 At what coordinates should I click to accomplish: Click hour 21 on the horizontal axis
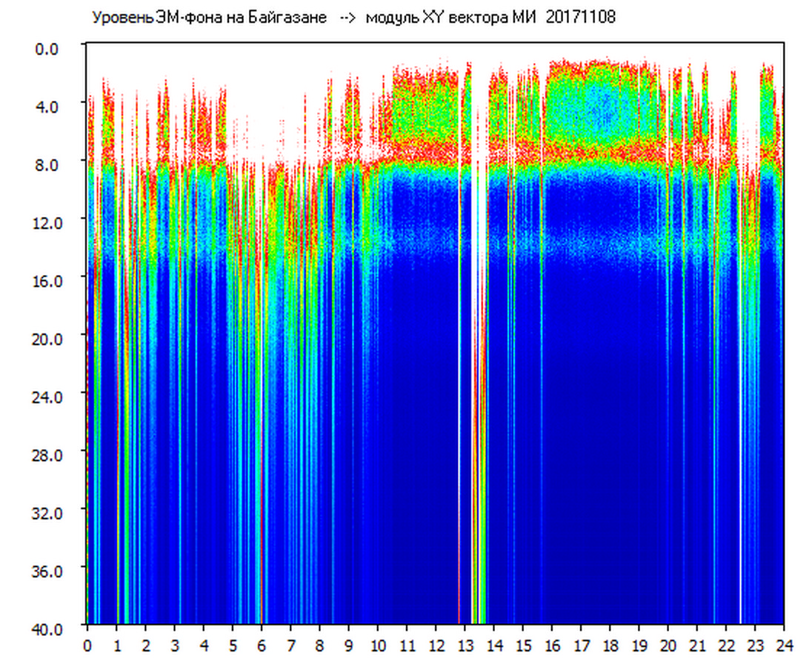[x=697, y=645]
